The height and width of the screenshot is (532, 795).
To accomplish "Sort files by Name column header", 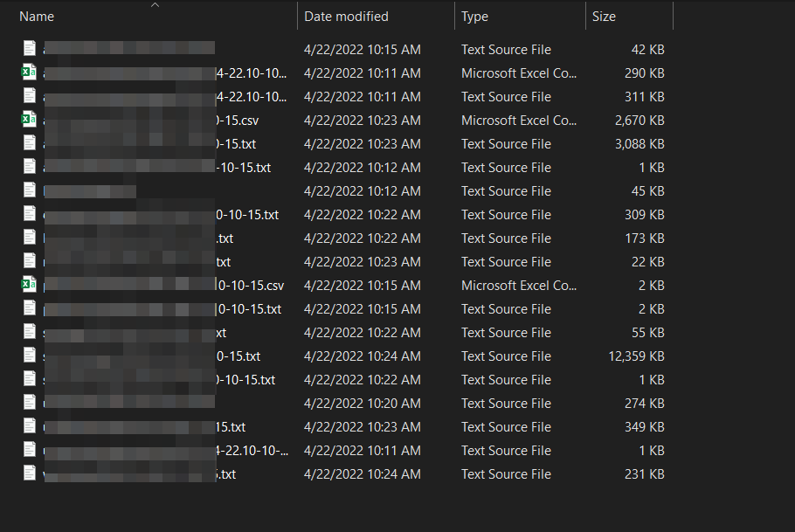I will [37, 17].
